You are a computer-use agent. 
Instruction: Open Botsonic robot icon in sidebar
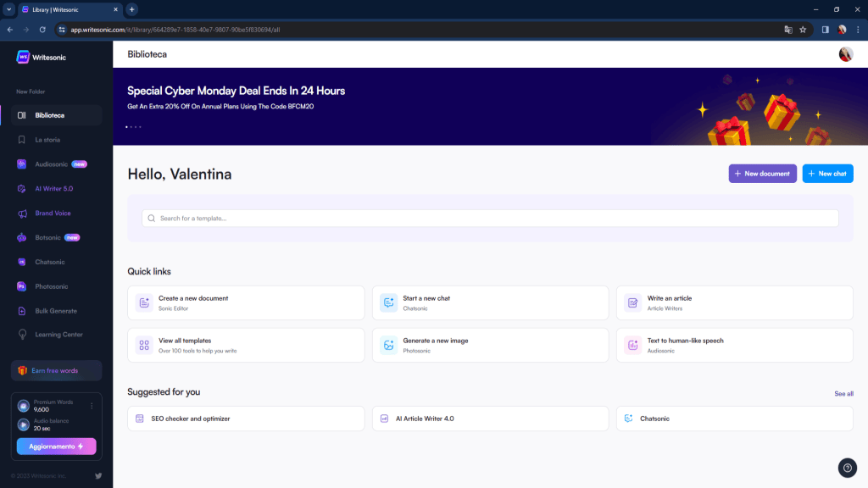point(21,238)
